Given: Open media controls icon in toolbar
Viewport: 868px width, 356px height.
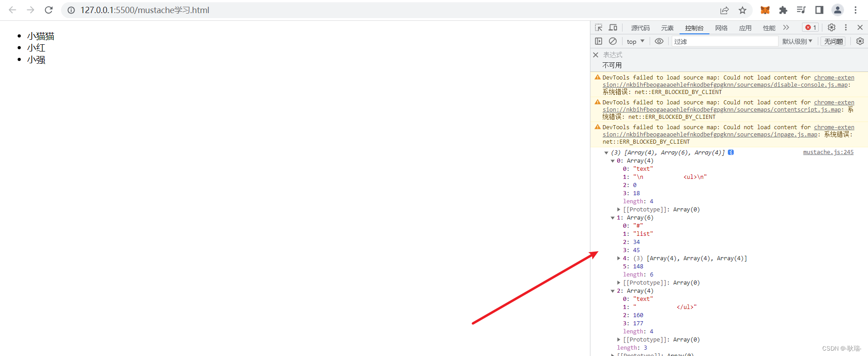Looking at the screenshot, I should click(x=801, y=10).
